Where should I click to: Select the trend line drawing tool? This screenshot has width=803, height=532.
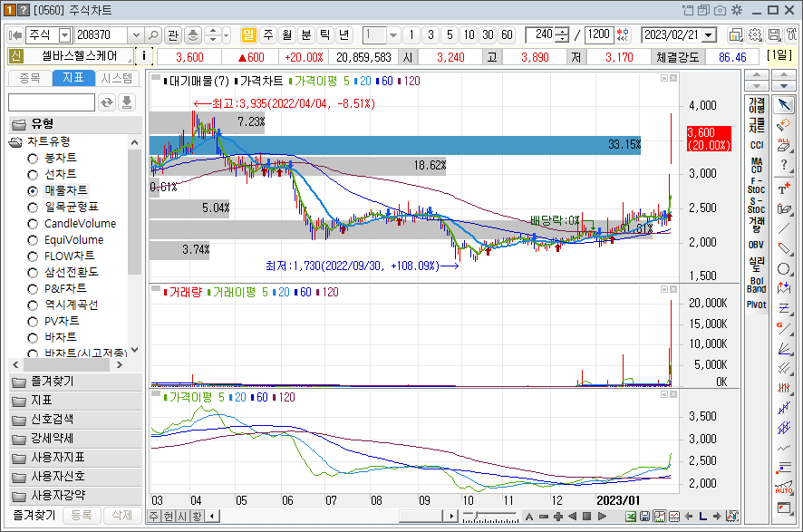click(784, 229)
